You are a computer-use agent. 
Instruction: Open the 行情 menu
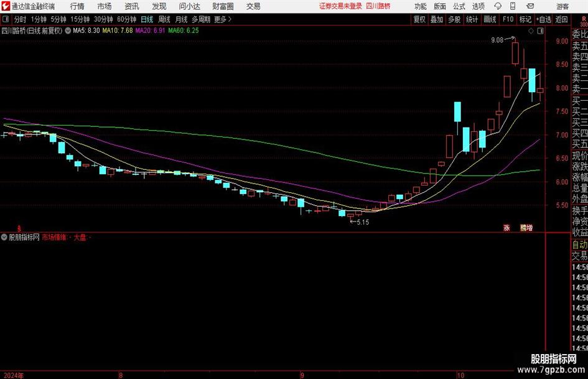77,6
